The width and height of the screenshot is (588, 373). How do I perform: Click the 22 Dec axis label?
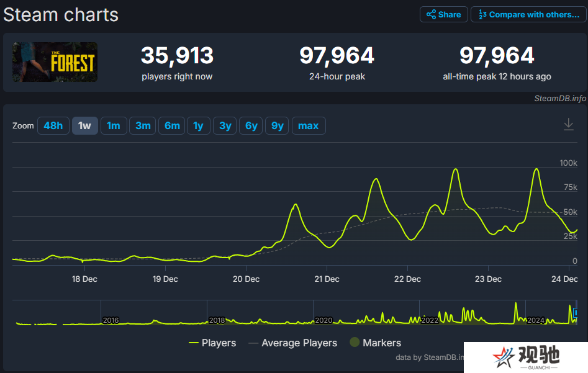click(407, 279)
